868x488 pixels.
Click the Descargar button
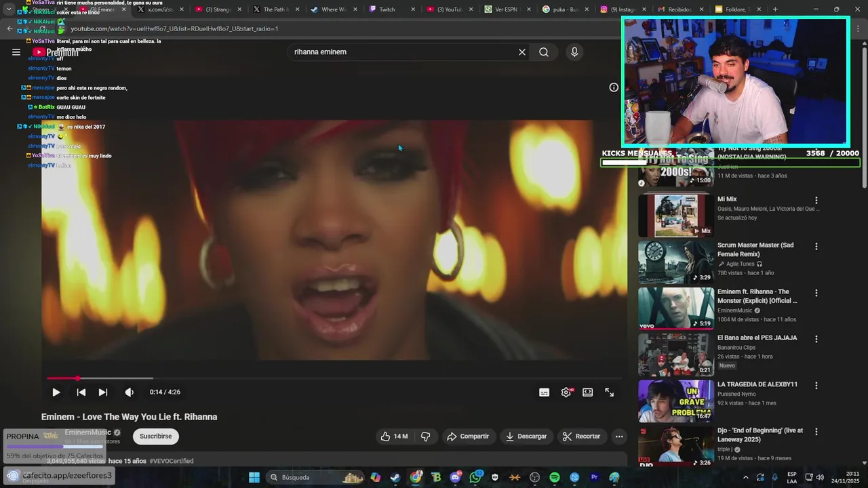coord(526,436)
